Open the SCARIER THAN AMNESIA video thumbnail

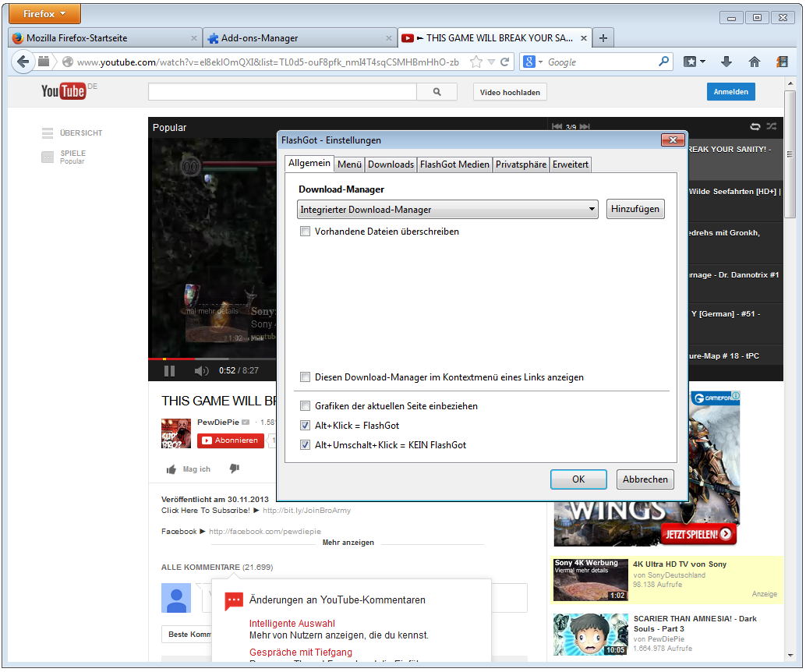pyautogui.click(x=591, y=635)
